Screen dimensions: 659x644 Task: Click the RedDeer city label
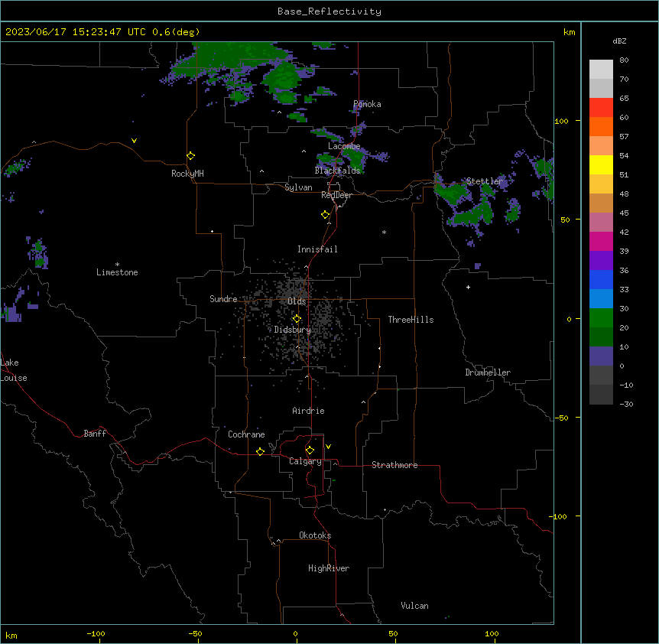(x=336, y=195)
